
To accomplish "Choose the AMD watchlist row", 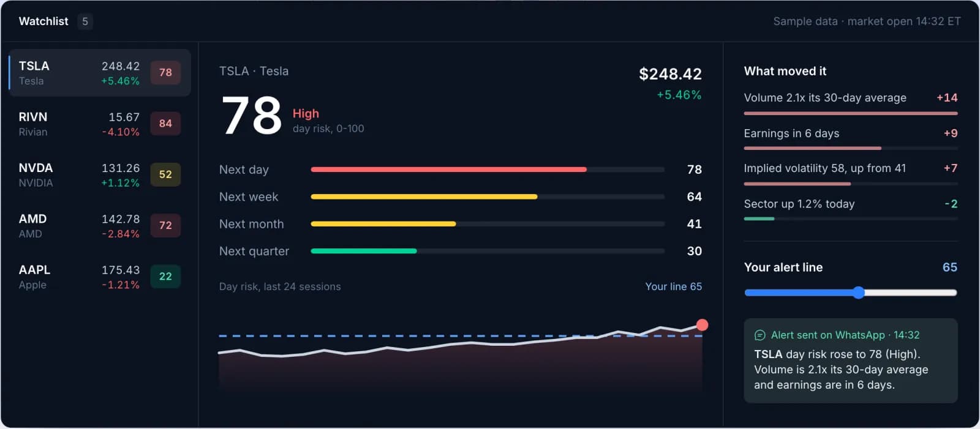I will pyautogui.click(x=99, y=226).
